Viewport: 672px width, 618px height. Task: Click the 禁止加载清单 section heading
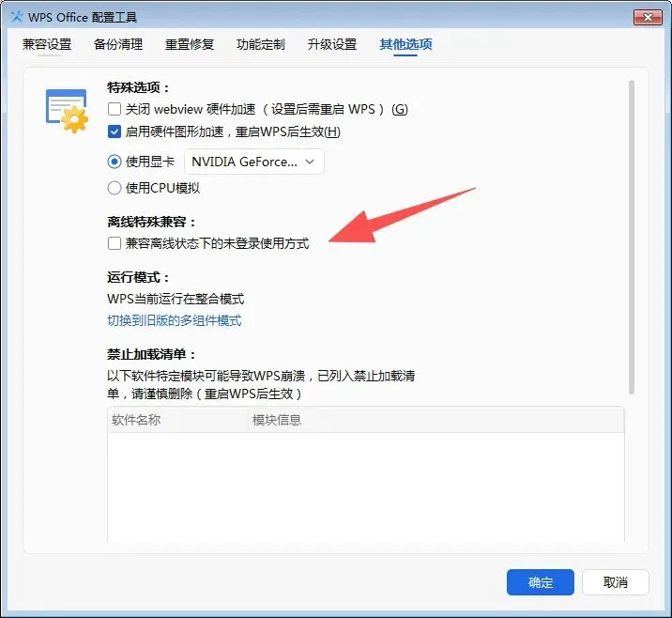[151, 354]
